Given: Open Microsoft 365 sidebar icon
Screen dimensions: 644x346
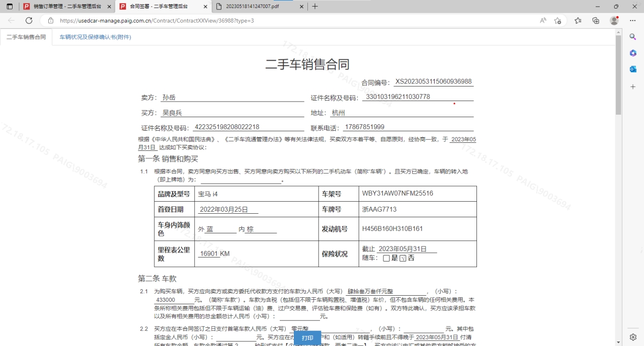Looking at the screenshot, I should (633, 53).
